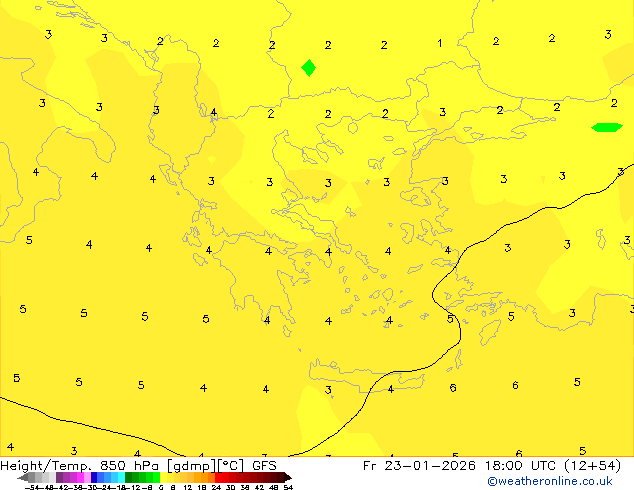Click the green hexagon marker near right edge
Viewport: 634px width, 490px height.
pyautogui.click(x=607, y=127)
